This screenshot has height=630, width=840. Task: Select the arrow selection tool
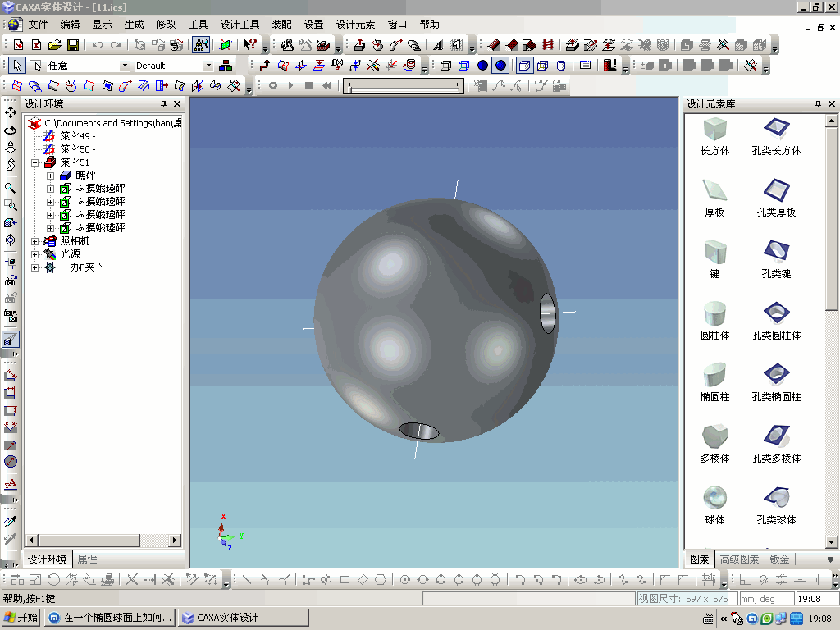point(17,66)
